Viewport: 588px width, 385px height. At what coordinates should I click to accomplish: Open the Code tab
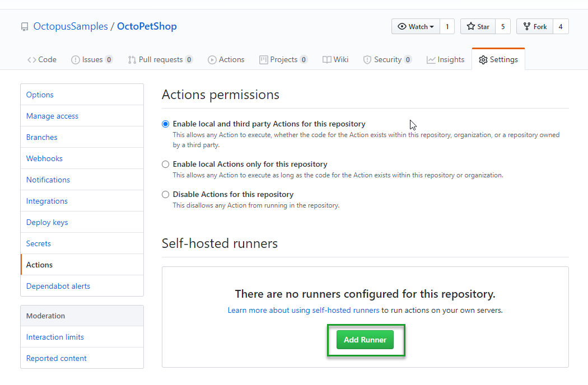click(x=42, y=59)
